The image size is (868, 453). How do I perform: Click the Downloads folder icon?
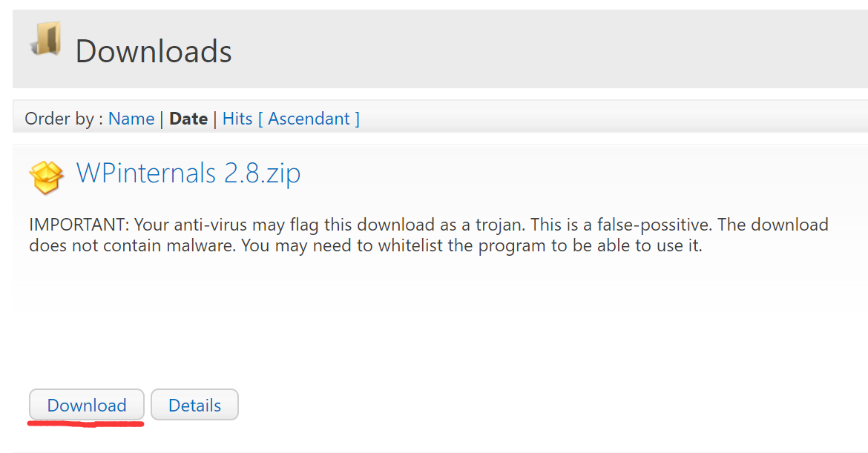click(46, 40)
